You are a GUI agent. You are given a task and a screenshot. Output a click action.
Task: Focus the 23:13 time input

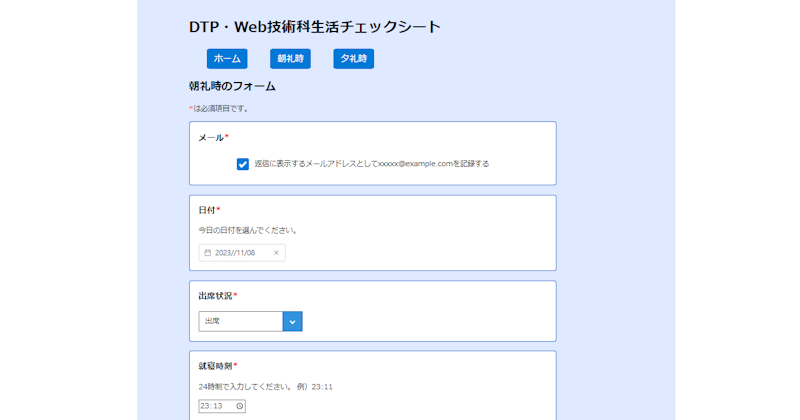[x=222, y=406]
